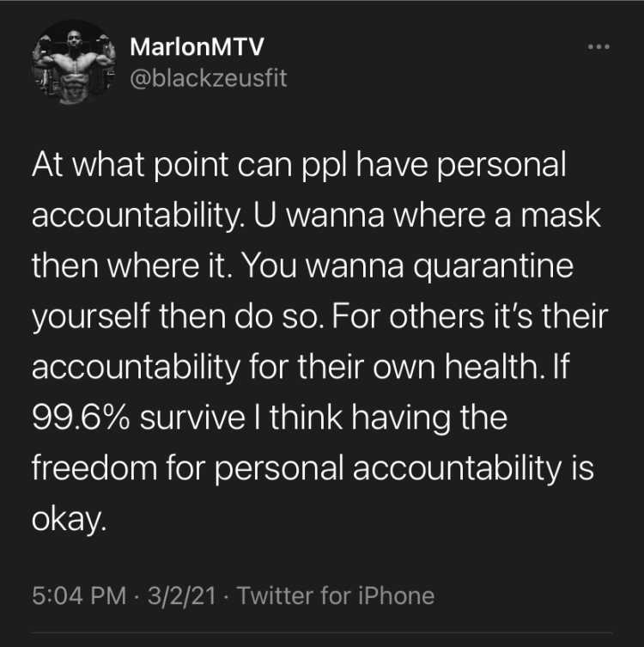Click the word 'freedom' in the tweet

[x=94, y=468]
